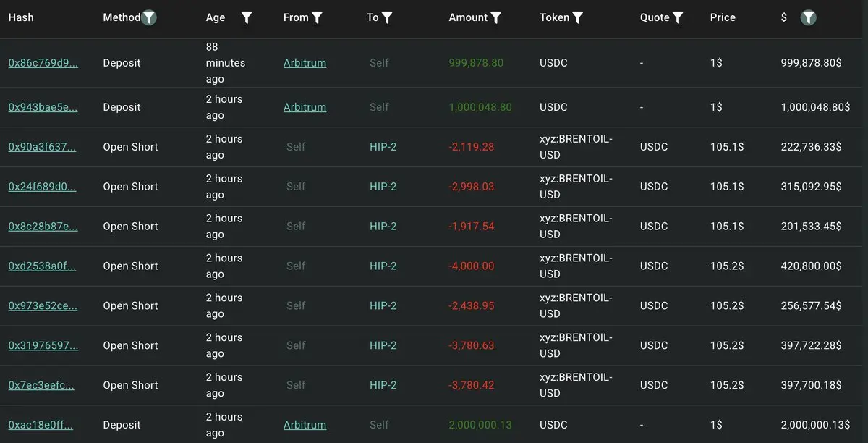Follow the Arbitrum link in the first deposit row
Viewport: 868px width, 443px height.
tap(305, 63)
